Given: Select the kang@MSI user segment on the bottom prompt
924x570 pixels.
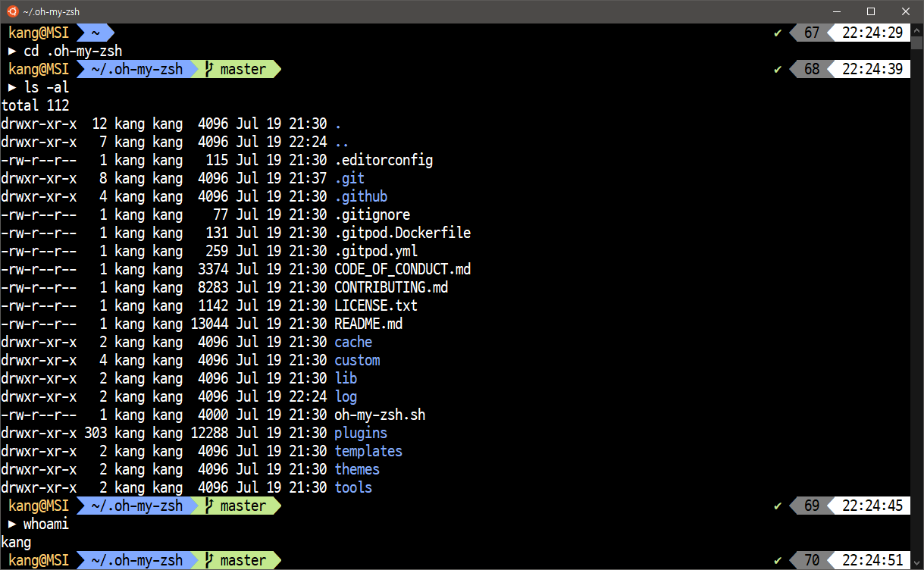Looking at the screenshot, I should click(38, 559).
